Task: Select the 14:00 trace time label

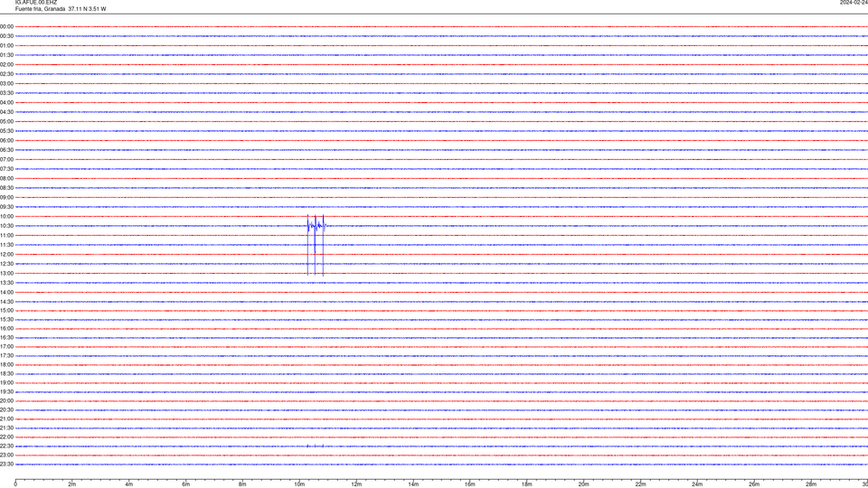Action: coord(6,292)
